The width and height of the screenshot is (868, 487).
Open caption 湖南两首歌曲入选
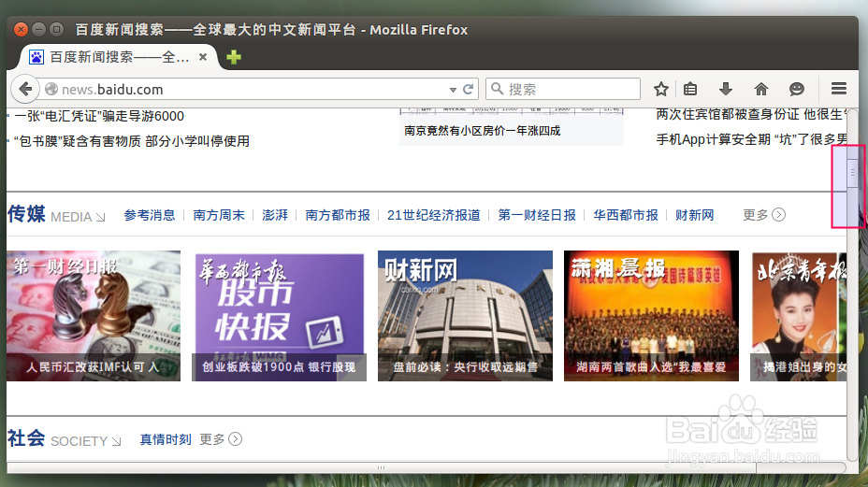651,367
